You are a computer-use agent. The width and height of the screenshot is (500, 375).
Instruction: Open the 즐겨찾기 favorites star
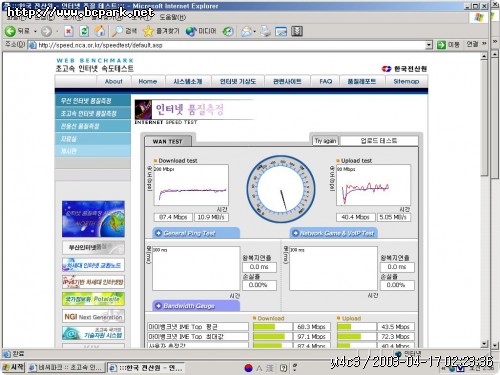tap(161, 31)
